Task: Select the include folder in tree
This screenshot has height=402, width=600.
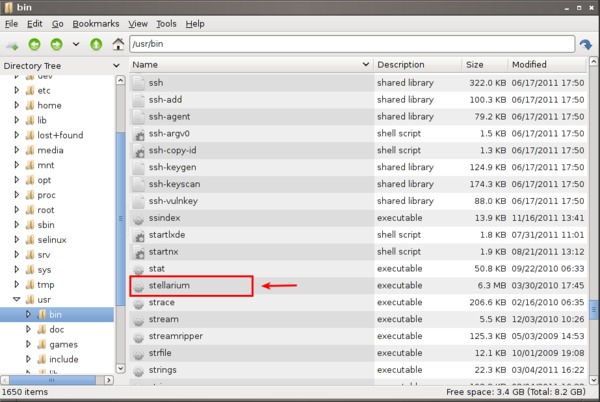Action: [x=64, y=359]
